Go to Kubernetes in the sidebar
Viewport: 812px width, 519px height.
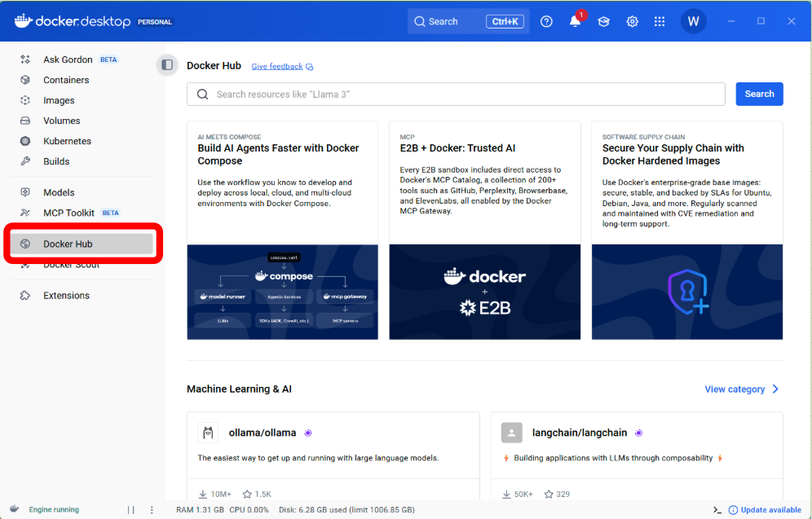(x=67, y=141)
